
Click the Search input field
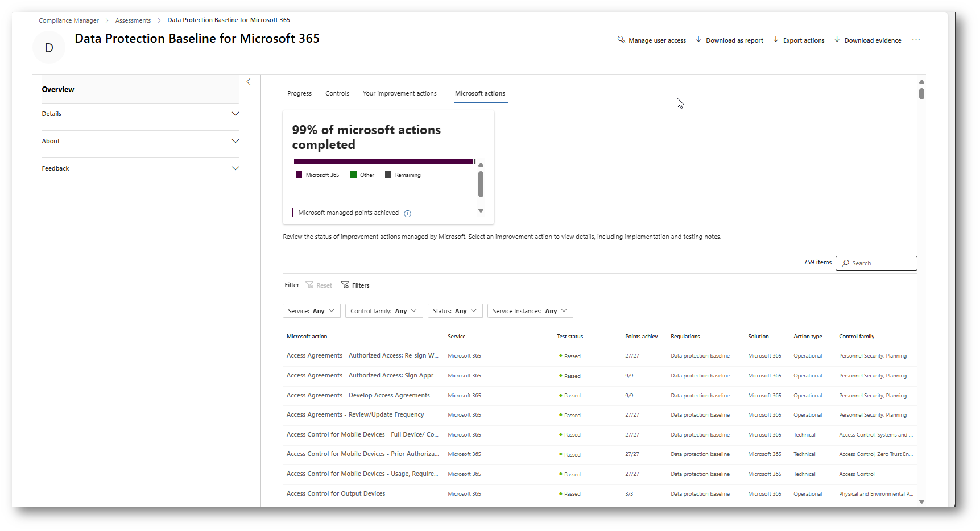click(x=881, y=263)
